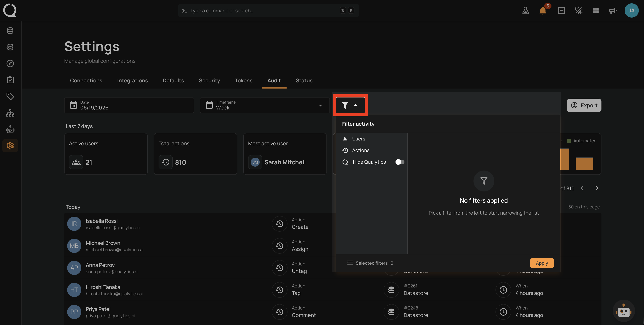Go to the next page arrow
The width and height of the screenshot is (644, 325).
597,188
